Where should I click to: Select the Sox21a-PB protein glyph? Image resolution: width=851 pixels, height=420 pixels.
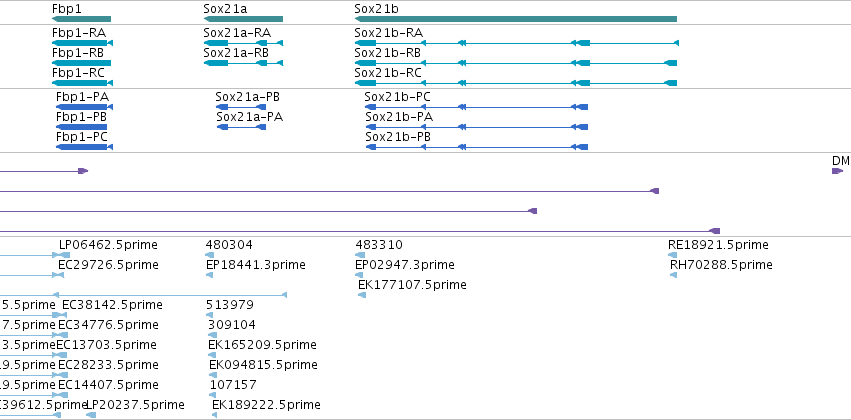click(x=241, y=107)
